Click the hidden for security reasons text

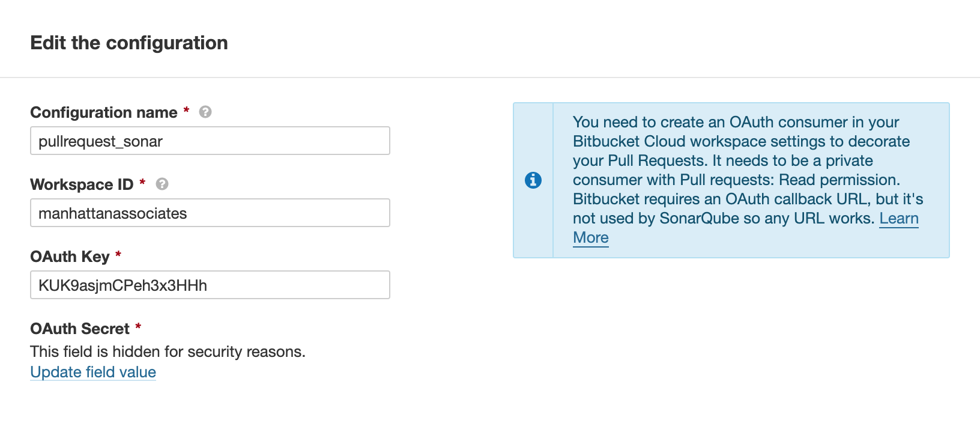168,351
